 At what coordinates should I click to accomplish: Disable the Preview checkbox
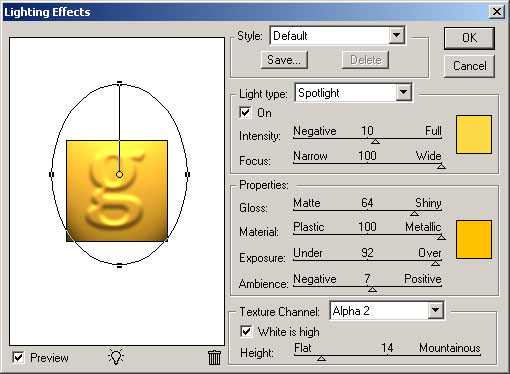coord(18,357)
